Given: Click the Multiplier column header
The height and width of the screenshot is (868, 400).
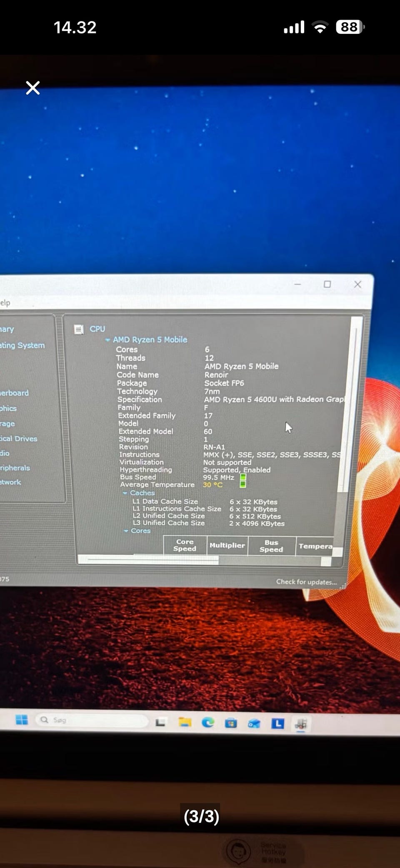Looking at the screenshot, I should tap(227, 546).
